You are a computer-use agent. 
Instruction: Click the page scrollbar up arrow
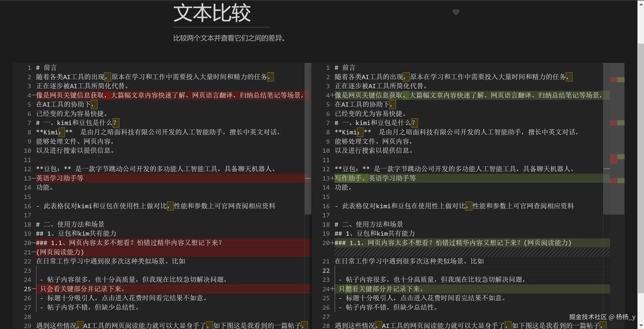pyautogui.click(x=641, y=4)
